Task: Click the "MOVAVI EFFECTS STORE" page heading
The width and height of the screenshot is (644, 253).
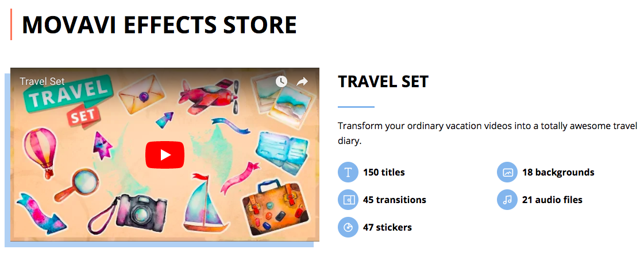Action: click(x=159, y=25)
